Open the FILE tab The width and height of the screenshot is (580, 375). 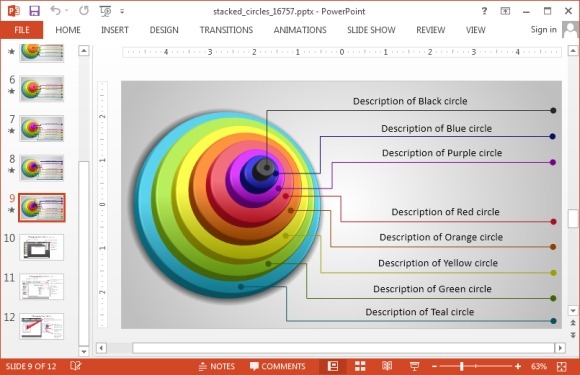point(22,30)
